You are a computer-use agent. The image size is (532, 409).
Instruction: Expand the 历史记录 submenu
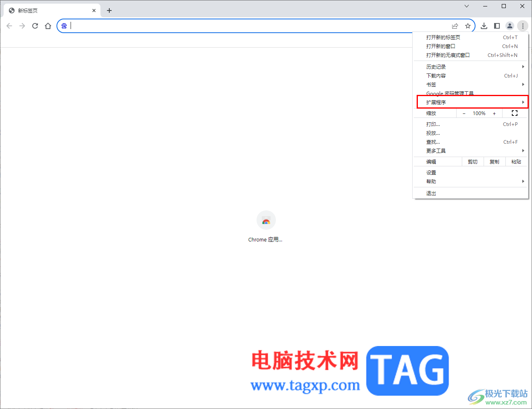[x=436, y=67]
